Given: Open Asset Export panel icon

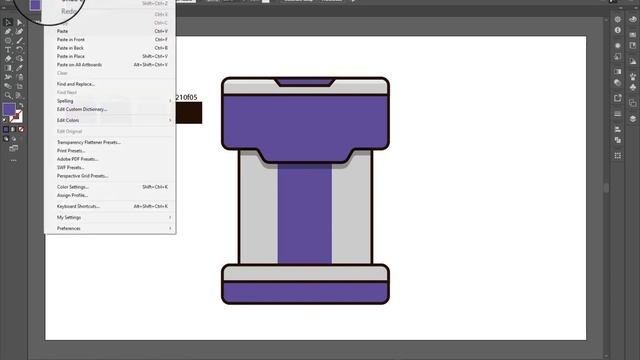Looking at the screenshot, I should click(x=618, y=98).
